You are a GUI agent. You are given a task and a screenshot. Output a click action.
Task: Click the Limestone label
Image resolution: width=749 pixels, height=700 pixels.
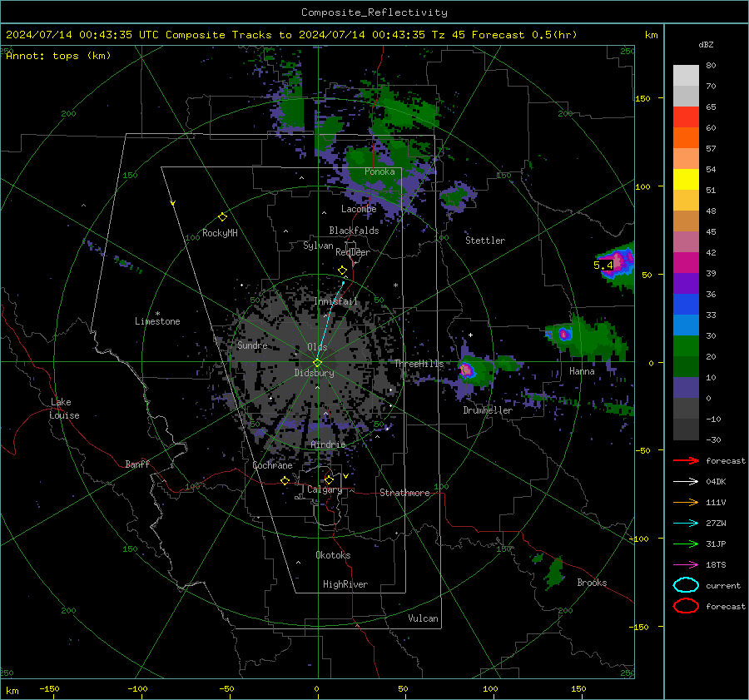point(157,321)
